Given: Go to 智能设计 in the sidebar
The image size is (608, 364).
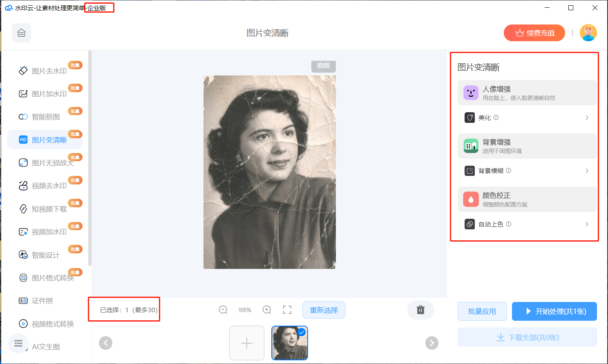Looking at the screenshot, I should (45, 255).
